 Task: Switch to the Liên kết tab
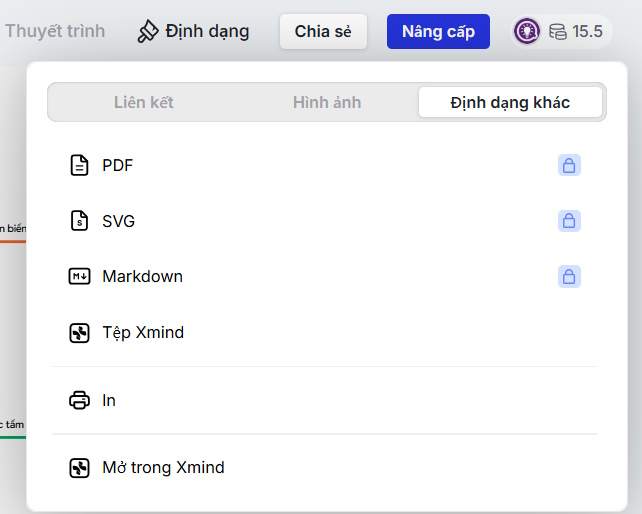coord(143,102)
